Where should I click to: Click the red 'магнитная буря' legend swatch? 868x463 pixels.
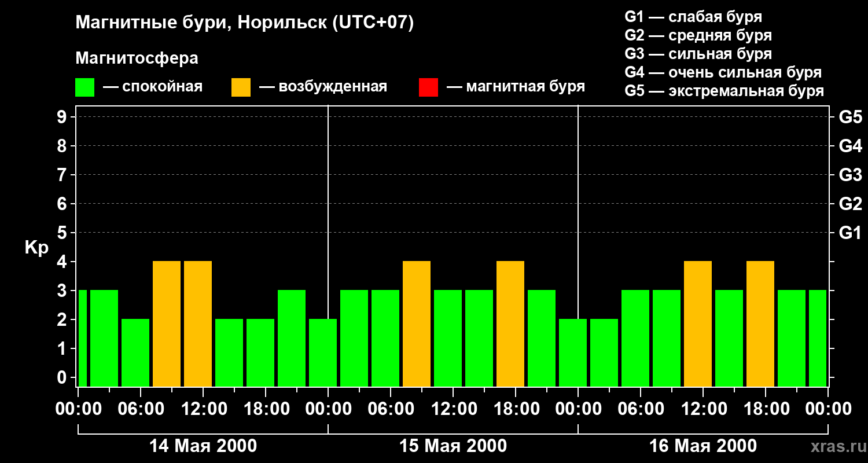point(428,87)
